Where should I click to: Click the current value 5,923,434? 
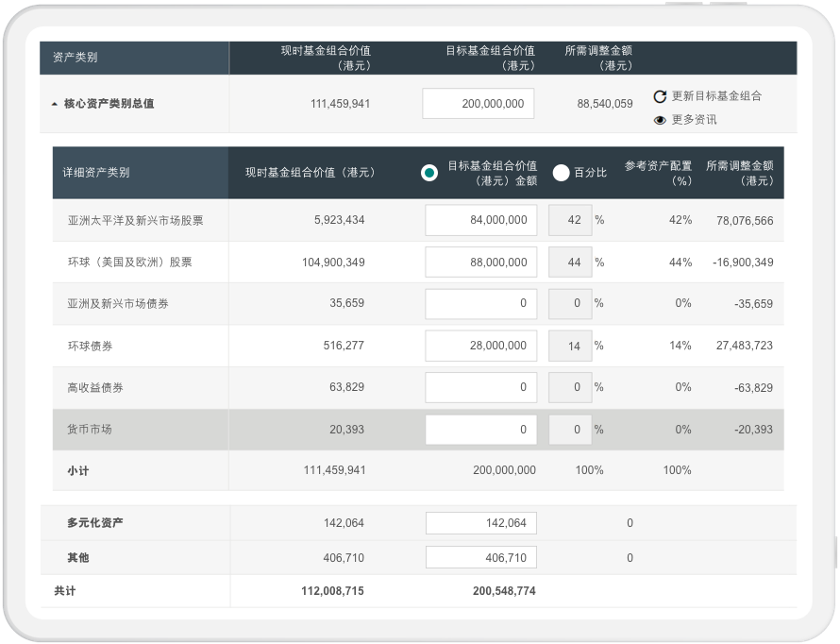tap(339, 220)
